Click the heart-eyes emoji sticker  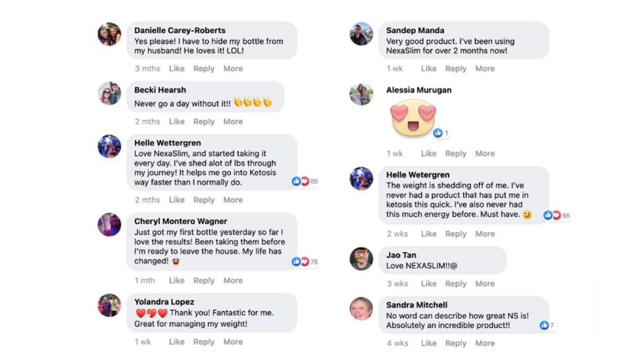click(x=413, y=119)
